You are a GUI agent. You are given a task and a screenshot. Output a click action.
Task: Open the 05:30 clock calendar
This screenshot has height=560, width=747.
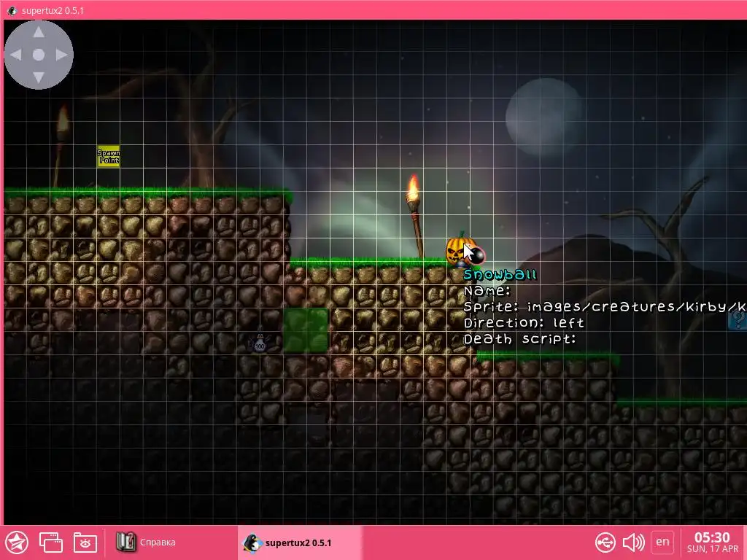coord(712,542)
